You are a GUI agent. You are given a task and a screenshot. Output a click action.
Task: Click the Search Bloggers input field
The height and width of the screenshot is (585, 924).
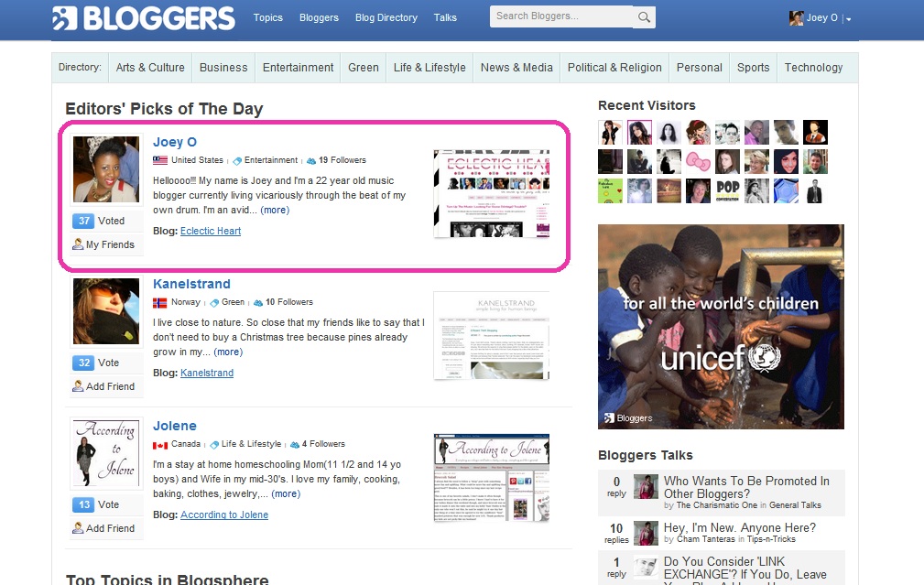[561, 16]
